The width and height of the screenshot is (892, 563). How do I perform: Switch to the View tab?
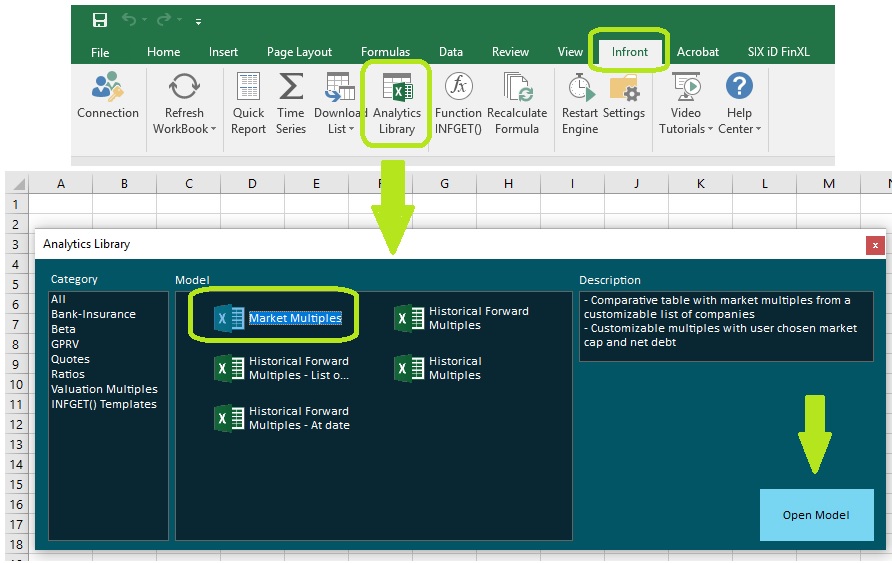point(570,52)
